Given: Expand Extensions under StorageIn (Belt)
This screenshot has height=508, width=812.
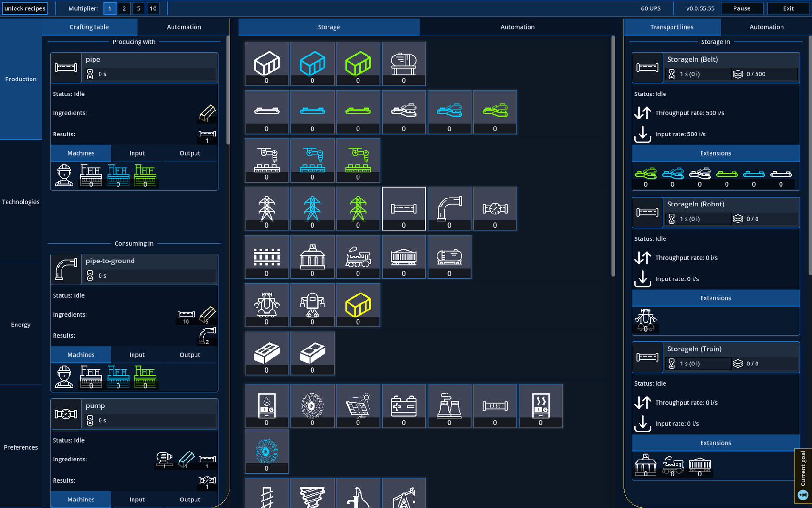Looking at the screenshot, I should (x=715, y=153).
